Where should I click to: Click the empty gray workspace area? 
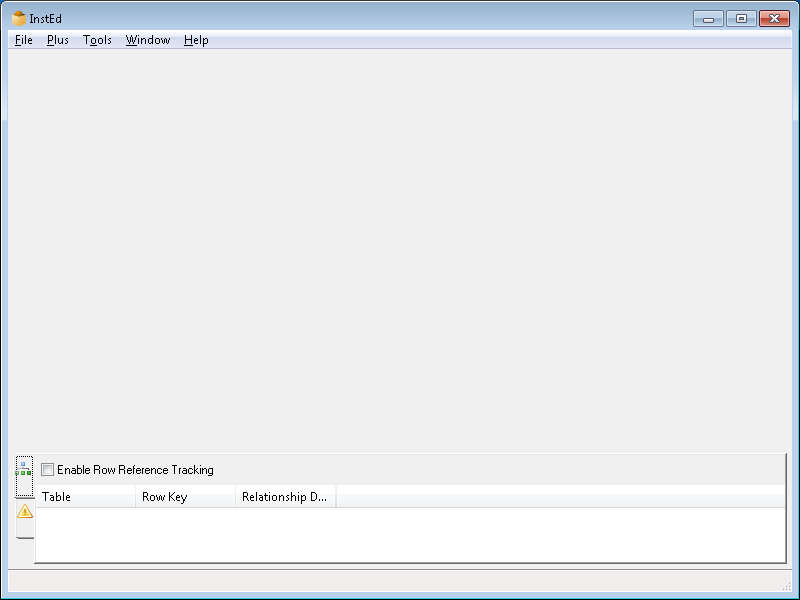(x=400, y=250)
